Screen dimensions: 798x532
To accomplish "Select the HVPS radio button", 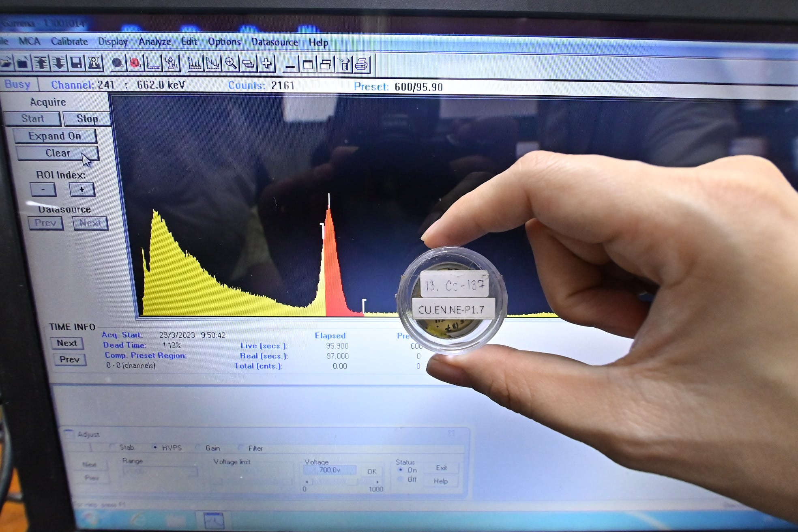I will click(155, 448).
